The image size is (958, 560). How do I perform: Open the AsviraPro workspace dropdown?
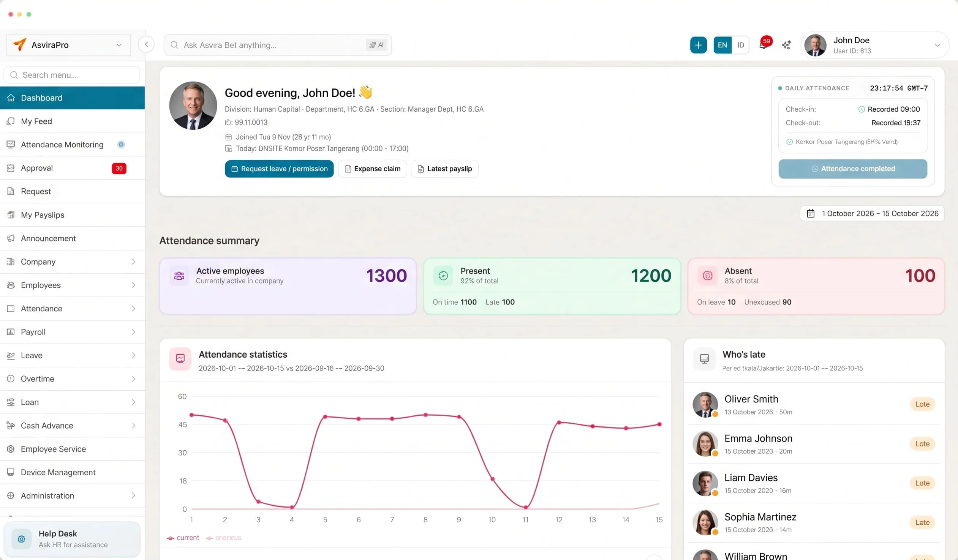pos(68,45)
